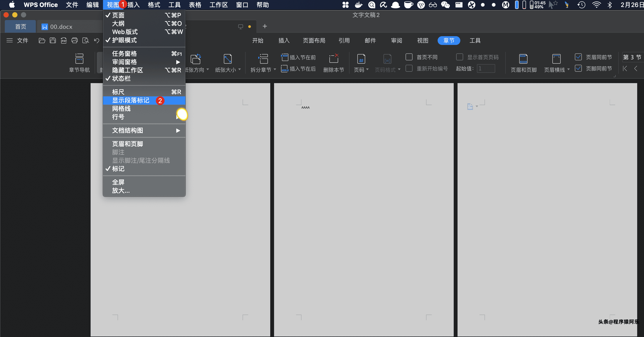
Task: Switch to the 首页 home tab
Action: point(21,27)
